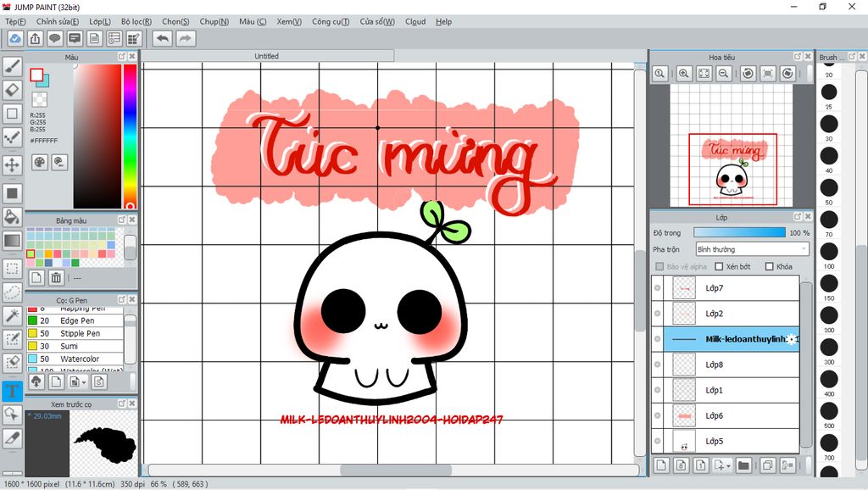Viewport: 868px width, 490px height.
Task: Open the add-layer dropdown arrow
Action: [728, 466]
